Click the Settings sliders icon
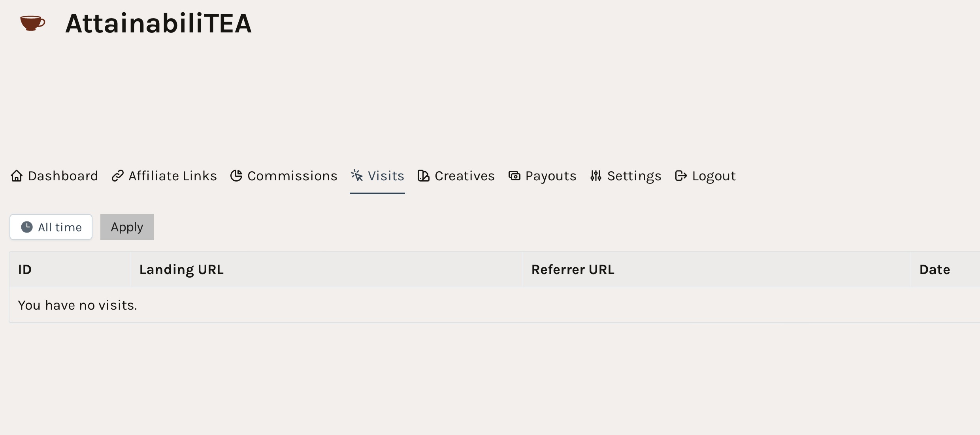 point(596,176)
